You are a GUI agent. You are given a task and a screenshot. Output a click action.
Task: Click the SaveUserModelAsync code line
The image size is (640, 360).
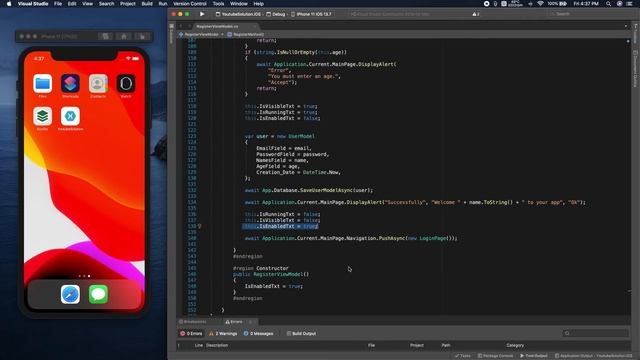[x=309, y=190]
